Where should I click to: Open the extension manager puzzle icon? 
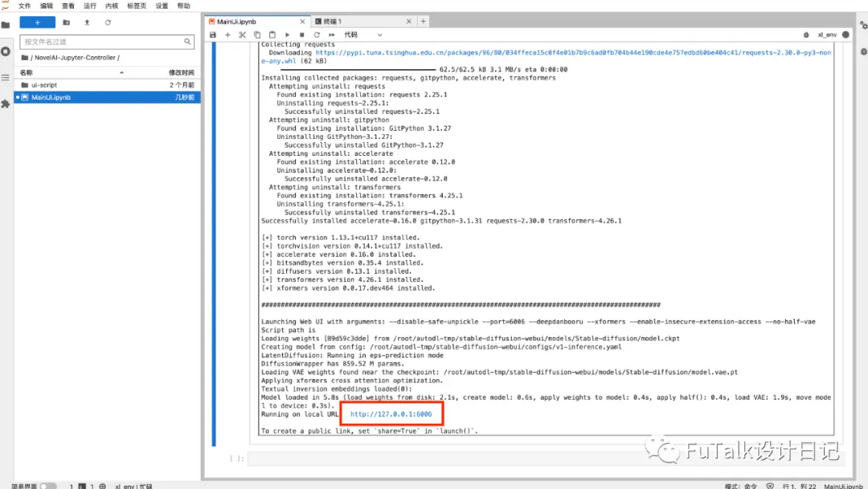(6, 104)
